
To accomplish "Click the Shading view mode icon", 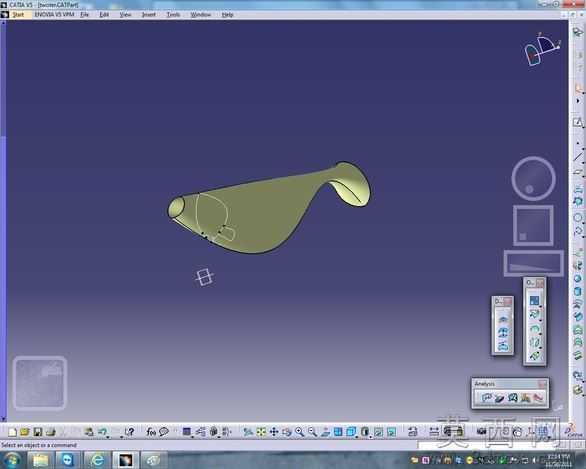I will 365,432.
